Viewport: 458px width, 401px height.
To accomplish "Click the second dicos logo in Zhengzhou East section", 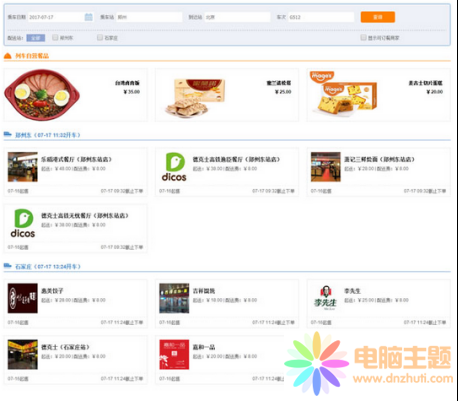I will [23, 223].
